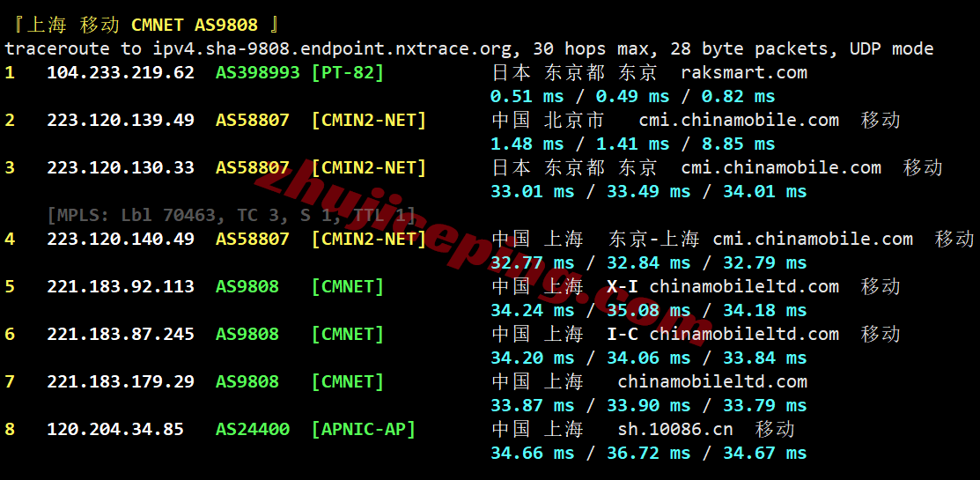The height and width of the screenshot is (480, 980).
Task: Select the header text 上海 移动 CMNET AS9808
Action: click(x=141, y=25)
